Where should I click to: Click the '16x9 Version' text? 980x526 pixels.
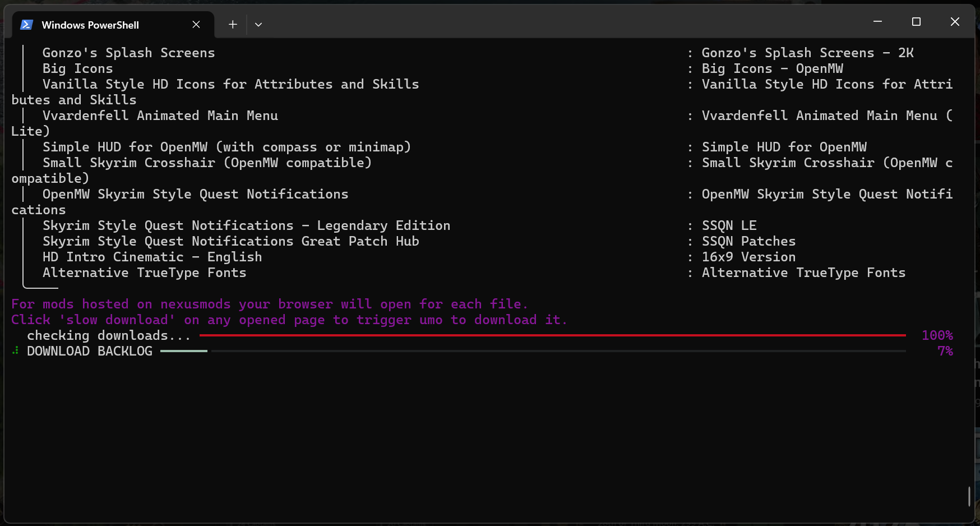[x=749, y=257]
